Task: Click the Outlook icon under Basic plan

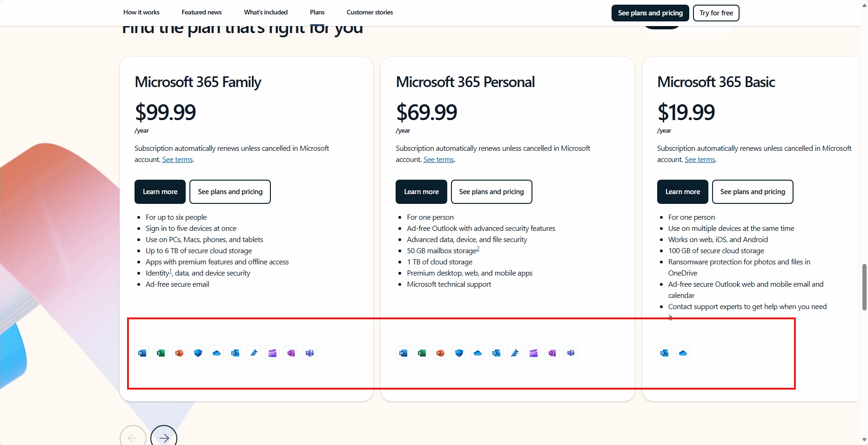Action: pyautogui.click(x=664, y=353)
